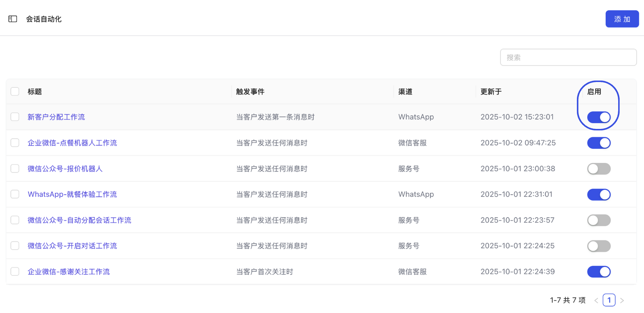Click the 添加 button
Image resolution: width=644 pixels, height=313 pixels.
tap(622, 19)
